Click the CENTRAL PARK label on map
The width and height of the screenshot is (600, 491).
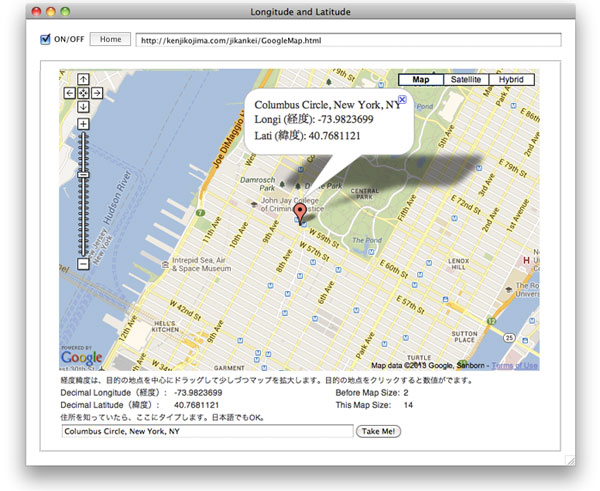(x=364, y=194)
